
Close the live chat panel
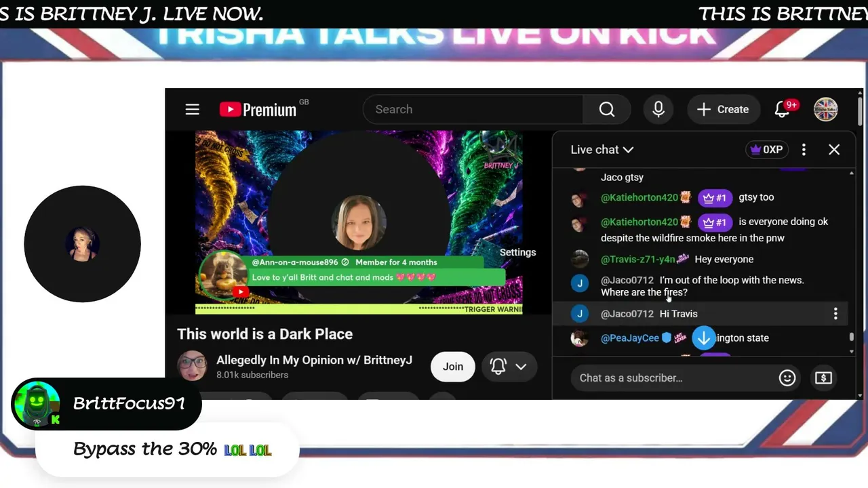tap(834, 150)
